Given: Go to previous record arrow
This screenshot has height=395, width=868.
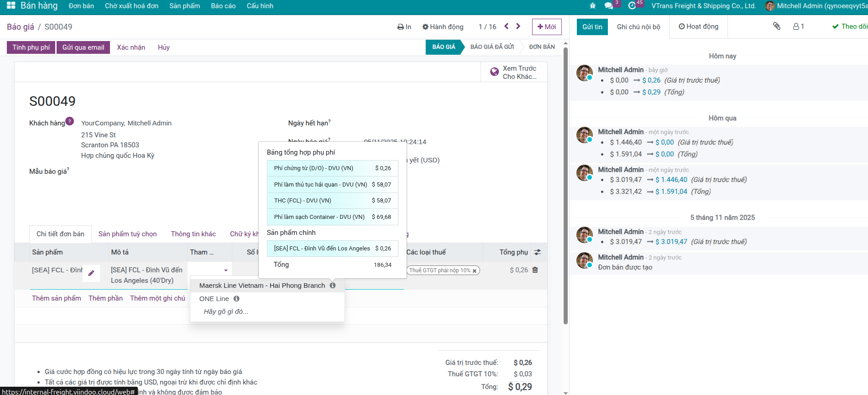Looking at the screenshot, I should point(506,26).
